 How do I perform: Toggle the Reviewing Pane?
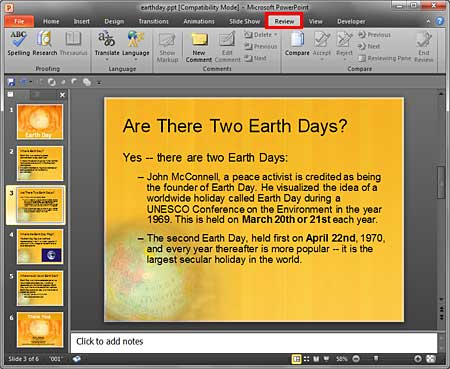(385, 58)
